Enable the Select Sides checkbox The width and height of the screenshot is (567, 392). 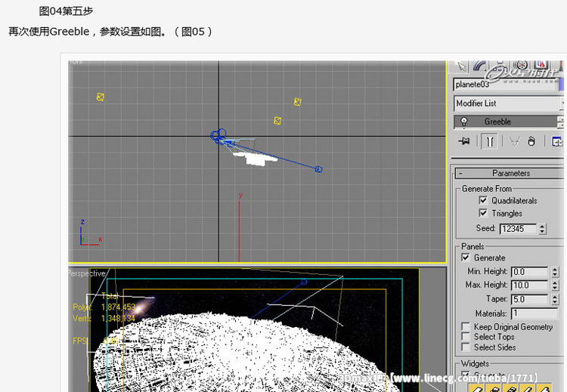click(x=466, y=347)
